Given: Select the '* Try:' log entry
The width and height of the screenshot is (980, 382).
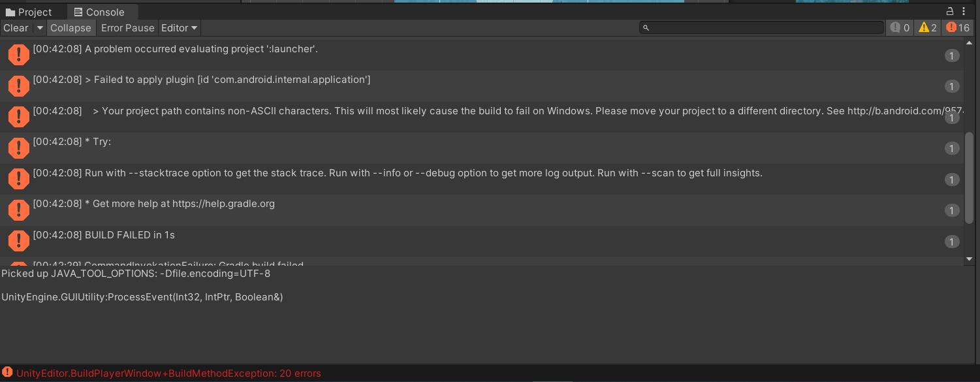Looking at the screenshot, I should click(482, 148).
